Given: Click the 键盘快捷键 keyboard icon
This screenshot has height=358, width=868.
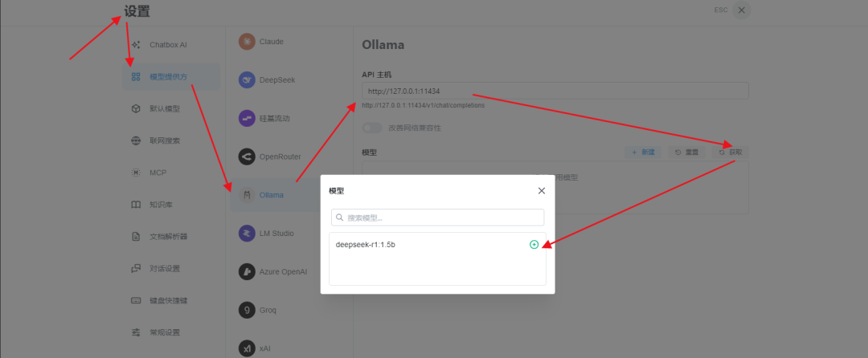Looking at the screenshot, I should 136,301.
